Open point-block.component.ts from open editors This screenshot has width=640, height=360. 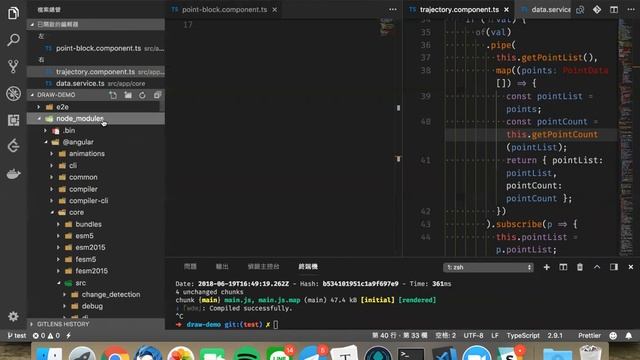(x=96, y=48)
